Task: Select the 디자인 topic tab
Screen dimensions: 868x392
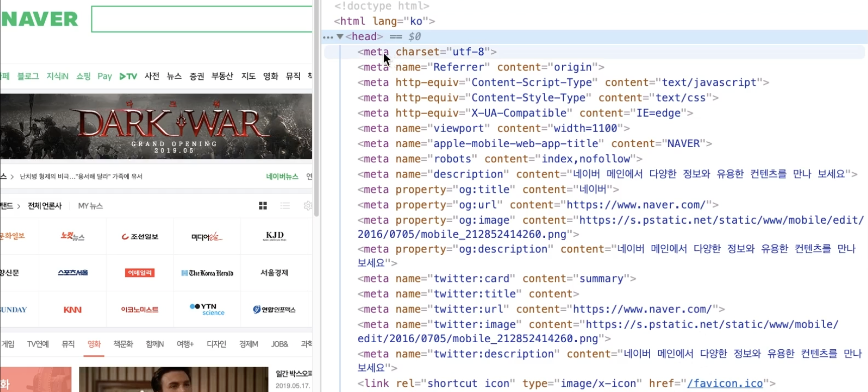Action: pos(216,344)
